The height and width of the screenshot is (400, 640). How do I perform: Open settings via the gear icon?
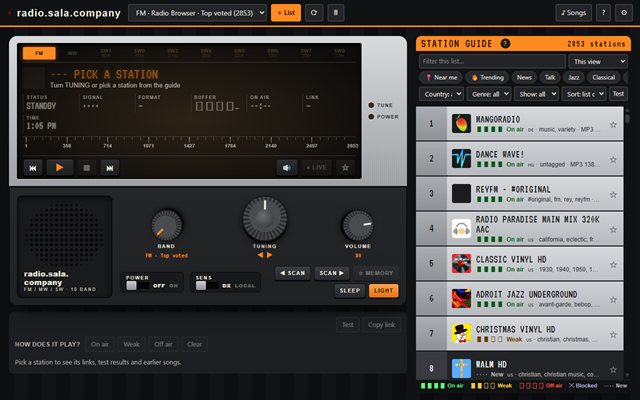point(624,13)
